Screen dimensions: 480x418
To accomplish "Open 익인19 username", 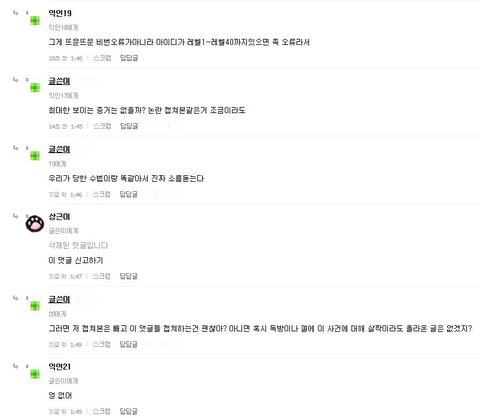I will (x=60, y=13).
